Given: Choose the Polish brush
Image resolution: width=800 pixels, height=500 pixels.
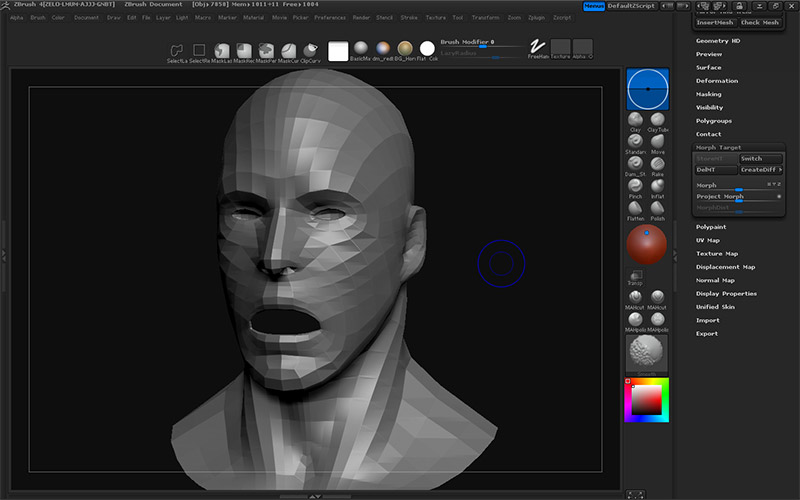Looking at the screenshot, I should tap(658, 208).
